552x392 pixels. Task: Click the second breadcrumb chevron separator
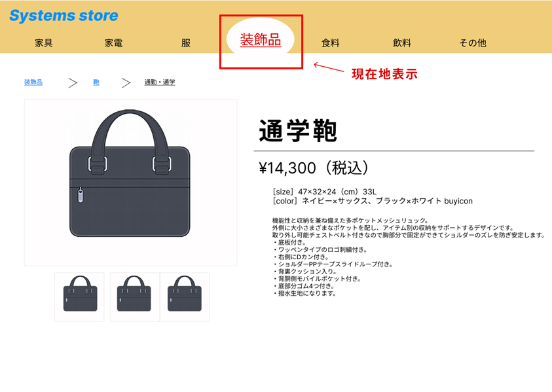pyautogui.click(x=126, y=83)
